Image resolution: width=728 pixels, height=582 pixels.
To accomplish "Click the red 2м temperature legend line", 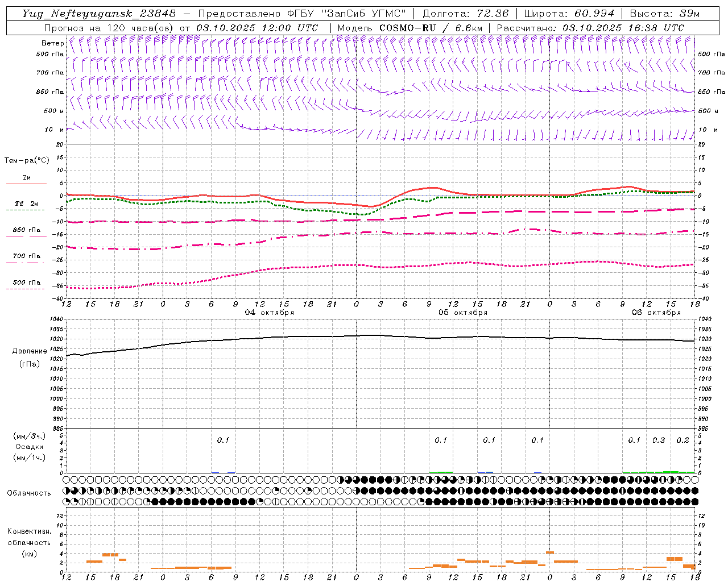I will [26, 184].
